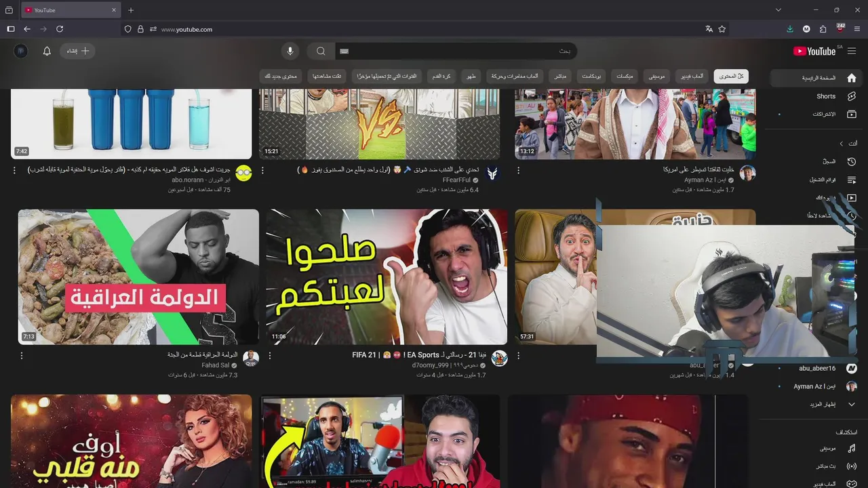This screenshot has height=488, width=868.
Task: Open the on-screen keyboard in search box
Action: [x=344, y=51]
